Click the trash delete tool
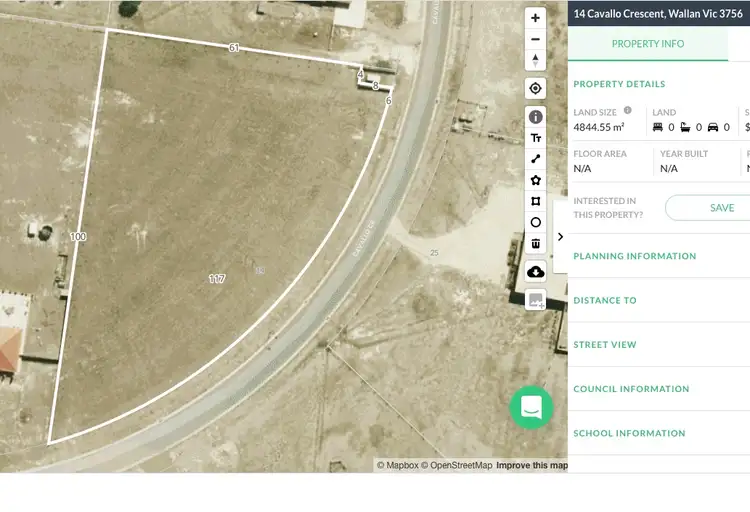Image resolution: width=750 pixels, height=512 pixels. (x=536, y=243)
